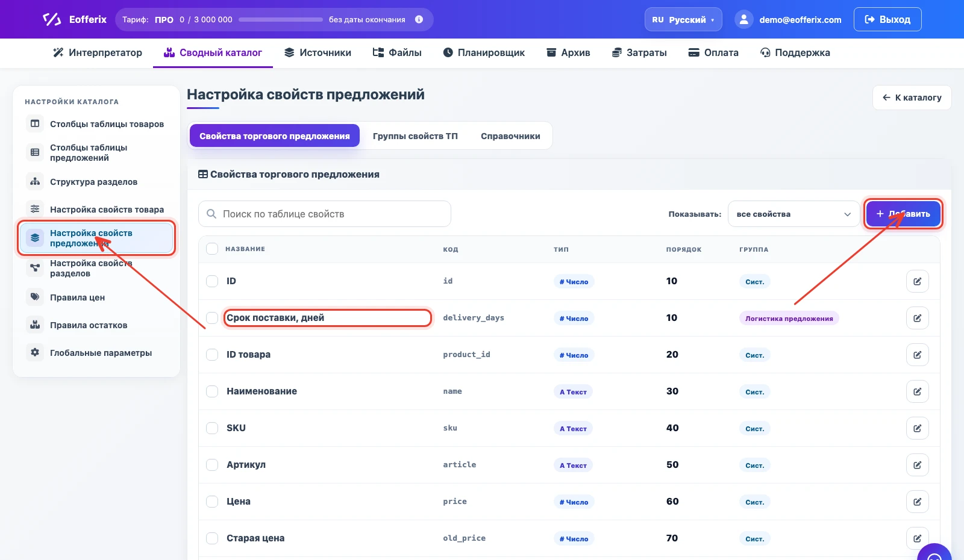Click Столбцы таблицы предложений sidebar icon
This screenshot has height=560, width=964.
coord(35,152)
